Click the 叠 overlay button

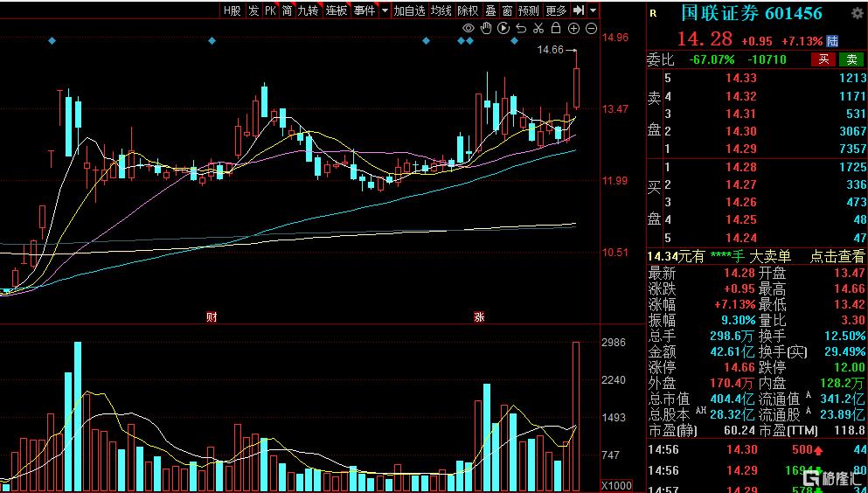(490, 10)
